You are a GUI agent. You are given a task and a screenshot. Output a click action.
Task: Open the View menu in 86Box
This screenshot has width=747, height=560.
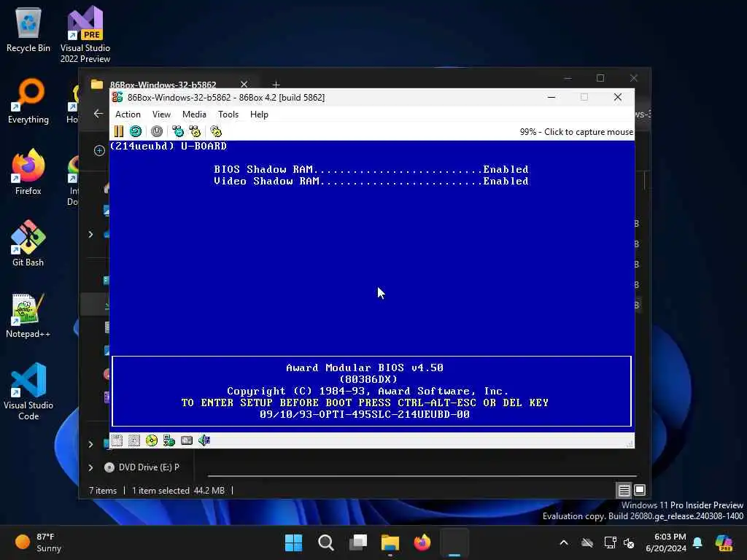click(161, 114)
